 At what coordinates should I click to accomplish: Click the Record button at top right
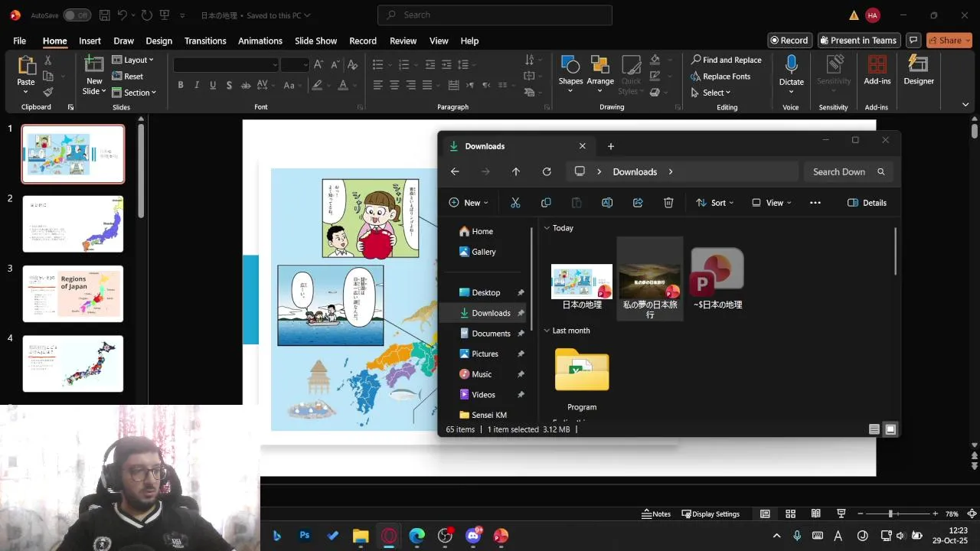click(789, 41)
